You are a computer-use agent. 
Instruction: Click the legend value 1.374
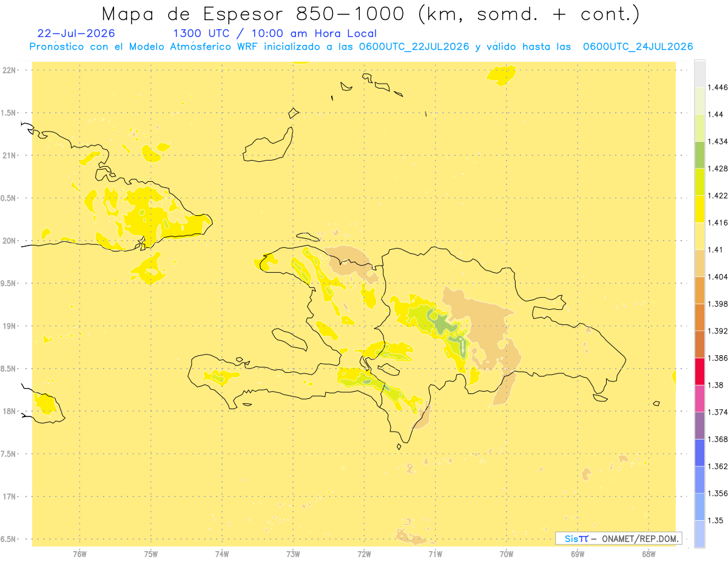tap(718, 412)
